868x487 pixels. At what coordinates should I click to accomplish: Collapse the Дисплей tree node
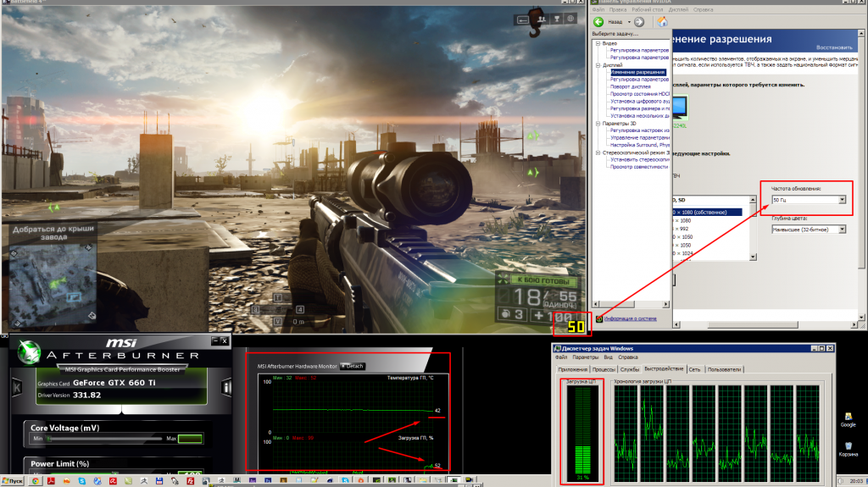(598, 64)
